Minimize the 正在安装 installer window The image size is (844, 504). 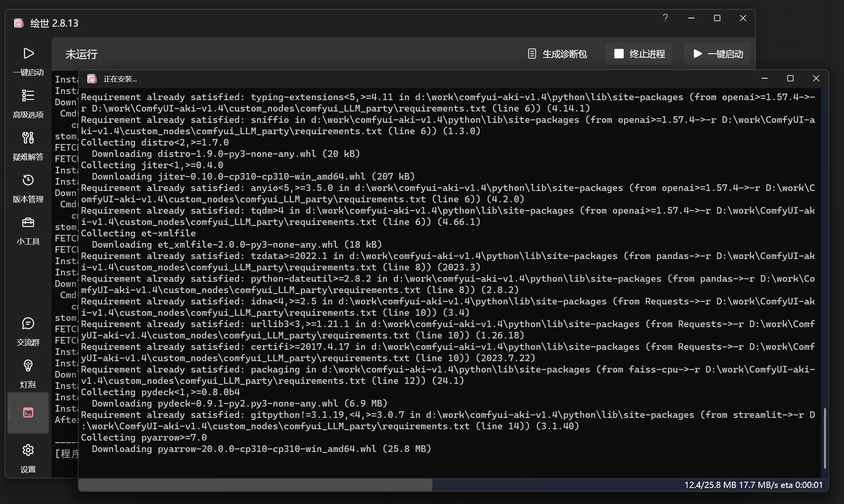[764, 79]
